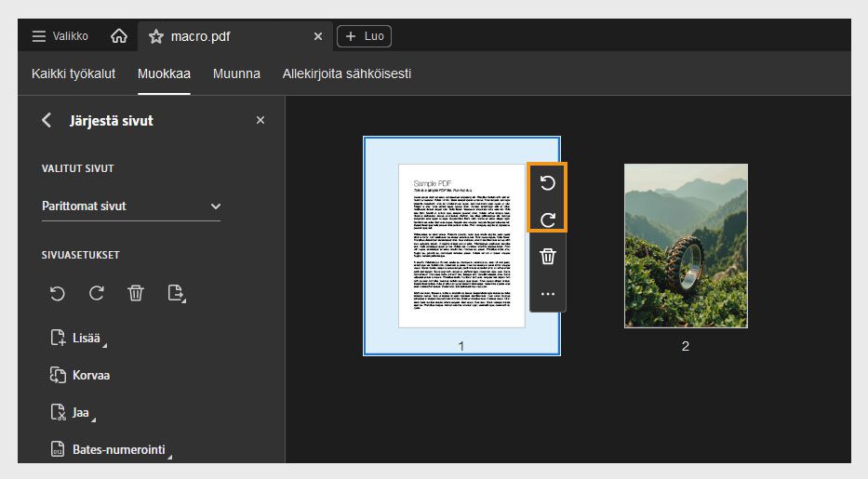Star the macro.pdf tab
This screenshot has width=868, height=479.
[156, 36]
